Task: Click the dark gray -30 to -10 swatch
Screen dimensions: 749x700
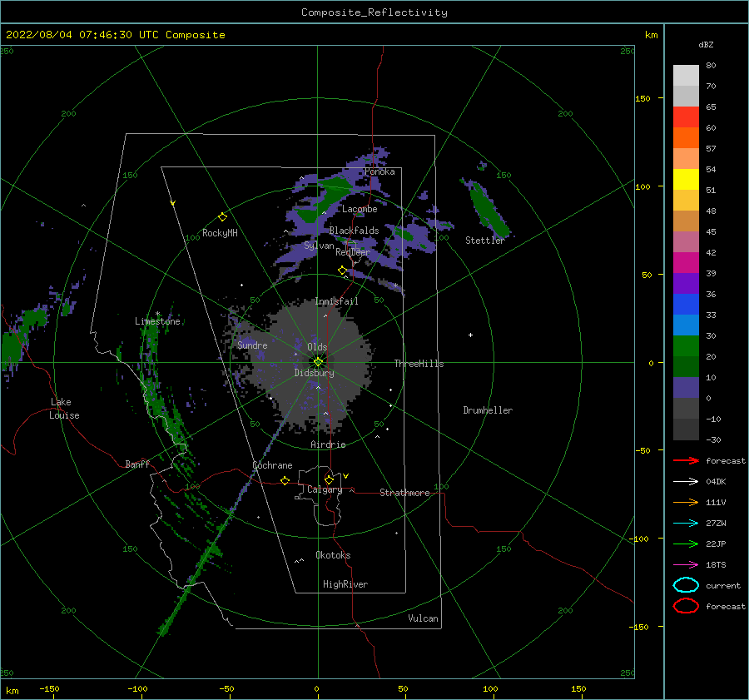Action: click(x=686, y=429)
